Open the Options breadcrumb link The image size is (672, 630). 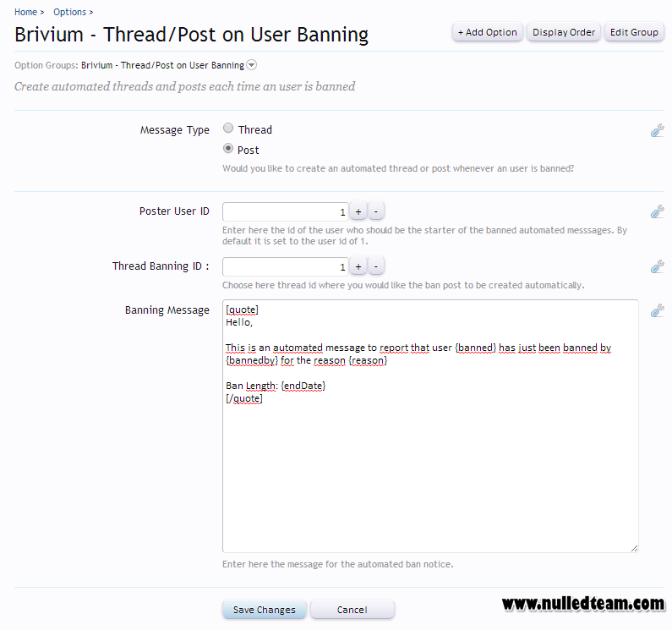click(x=69, y=12)
